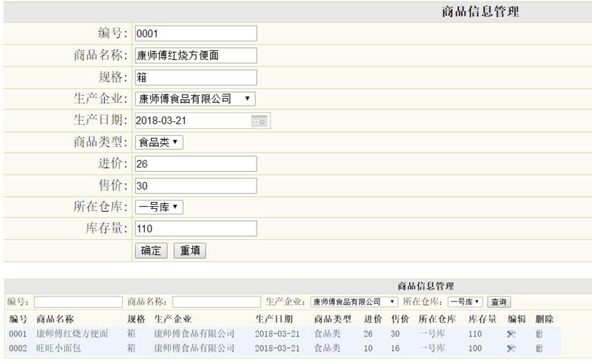The width and height of the screenshot is (592, 364).
Task: Click delete trash icon for row 0001
Action: click(x=539, y=334)
